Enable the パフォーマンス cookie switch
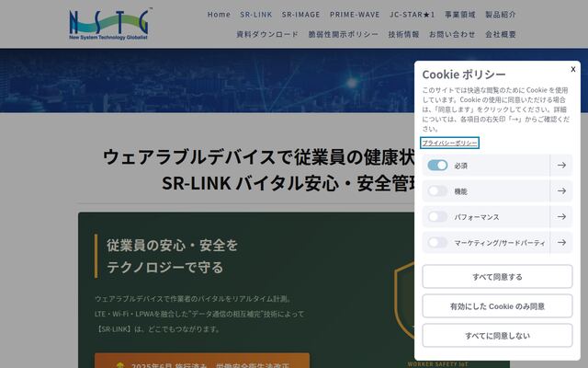This screenshot has width=588, height=368. click(x=437, y=217)
